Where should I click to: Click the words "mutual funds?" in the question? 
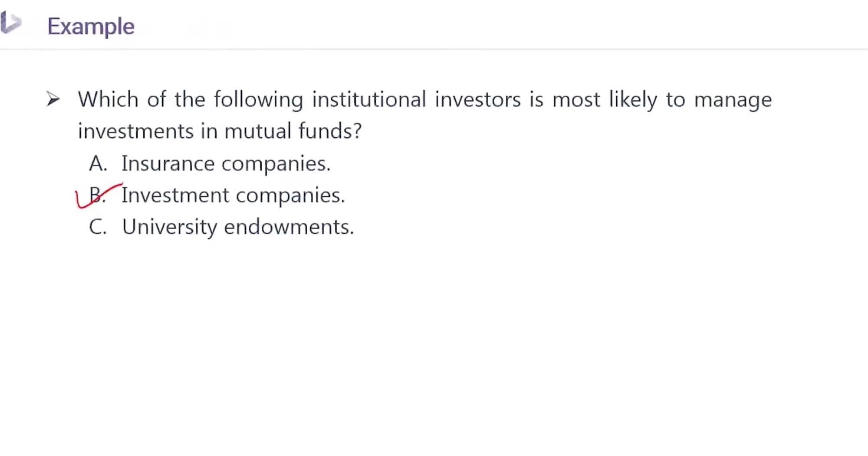point(293,131)
